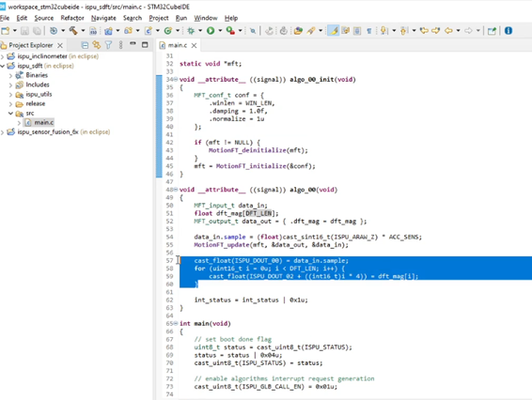Image resolution: width=532 pixels, height=400 pixels.
Task: Click View Menu dots in Project Explorer
Action: pyautogui.click(x=121, y=45)
